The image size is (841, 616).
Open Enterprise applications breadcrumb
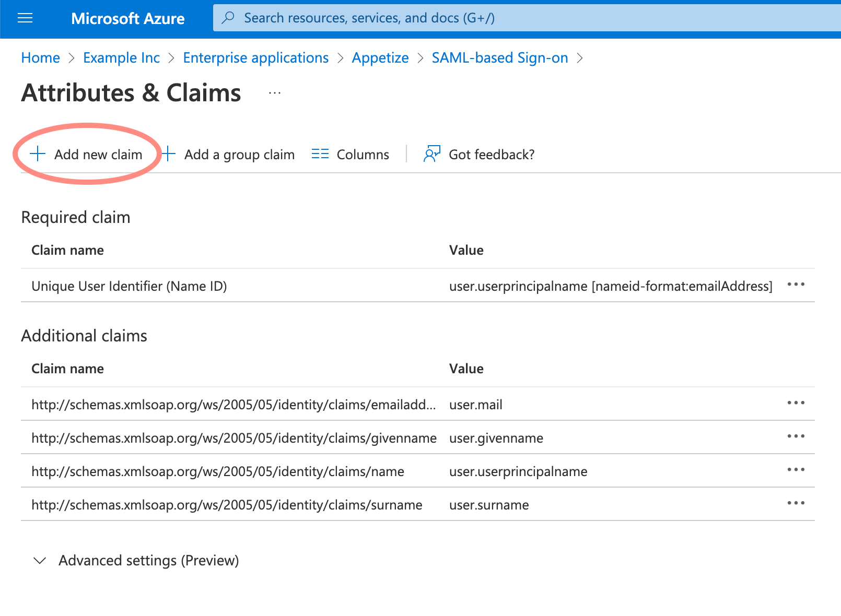tap(255, 58)
